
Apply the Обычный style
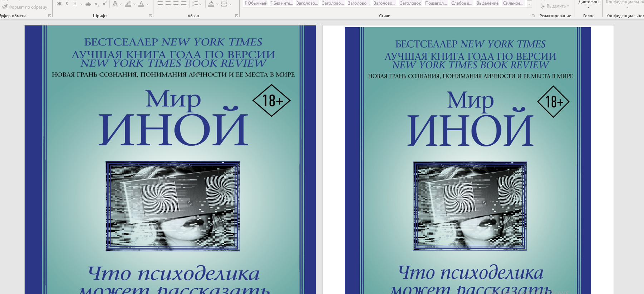tap(256, 3)
